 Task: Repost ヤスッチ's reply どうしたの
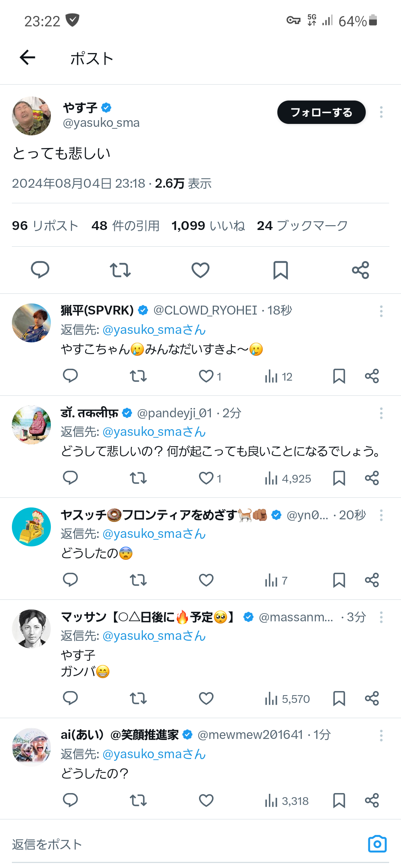click(x=138, y=580)
